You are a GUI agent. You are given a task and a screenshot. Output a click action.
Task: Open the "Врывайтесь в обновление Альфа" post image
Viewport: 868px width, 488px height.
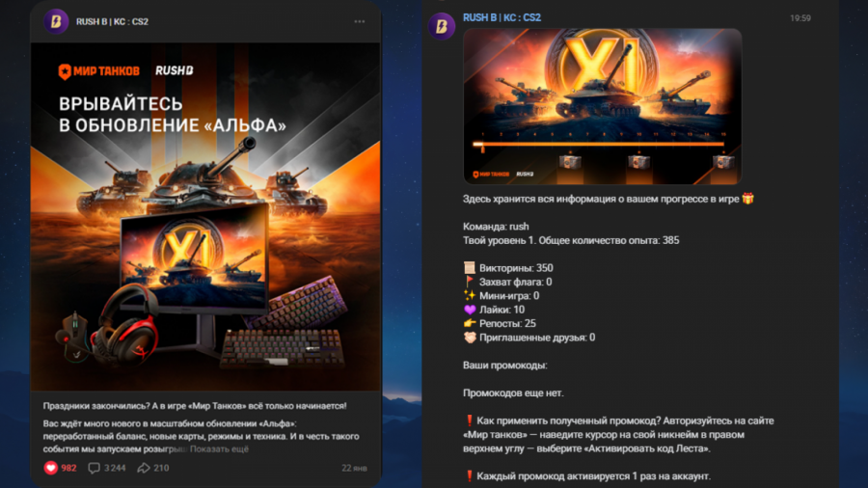pos(205,217)
